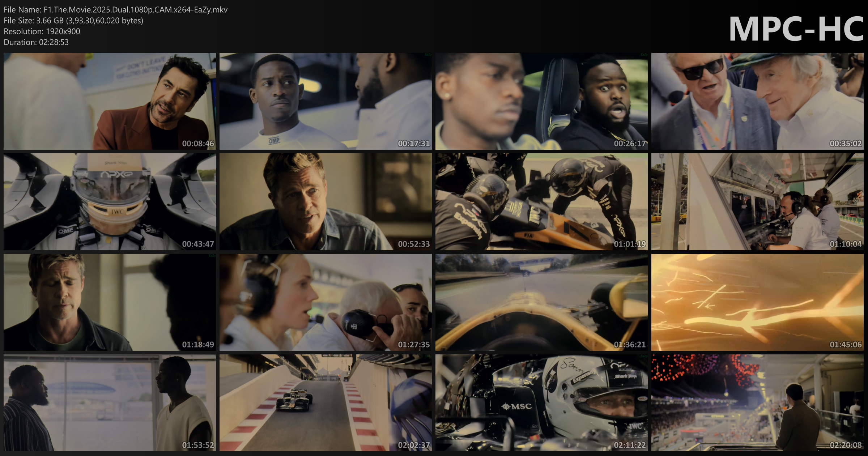Click the 00:08:46 timestamp label
Image resolution: width=868 pixels, height=456 pixels.
198,144
